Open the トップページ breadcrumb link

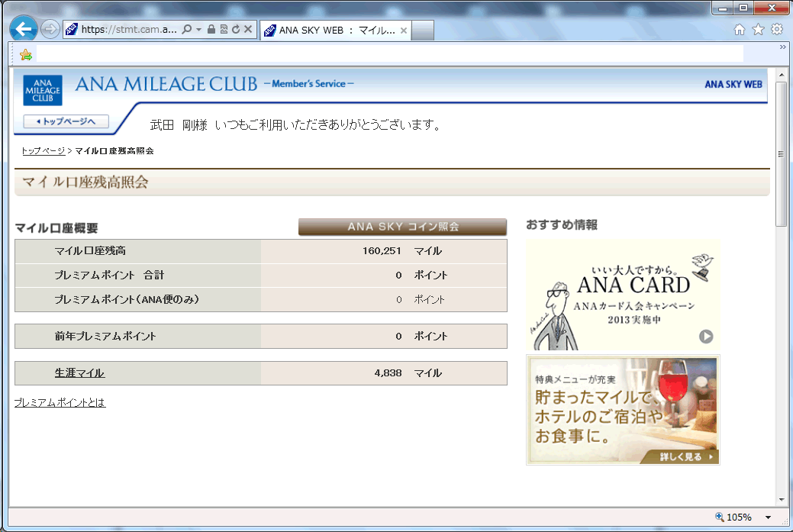[43, 150]
